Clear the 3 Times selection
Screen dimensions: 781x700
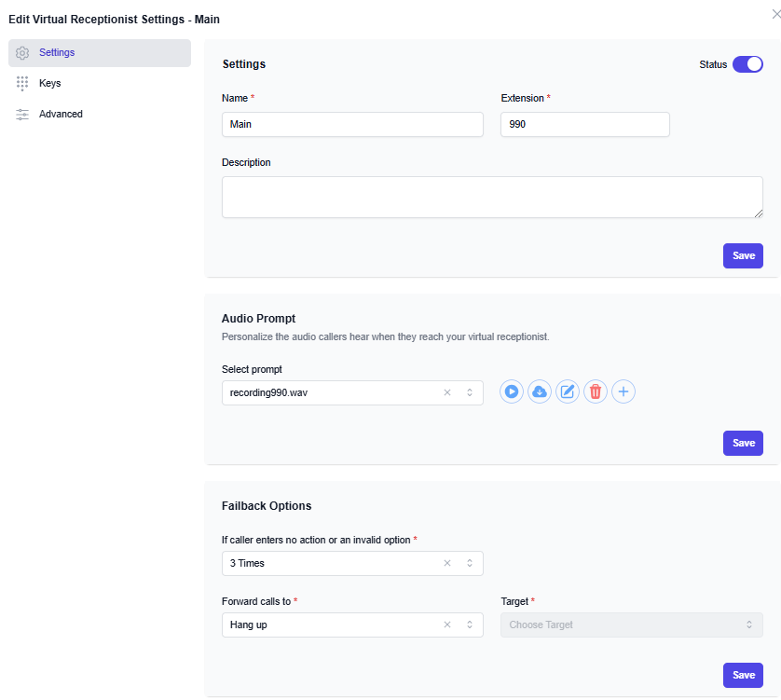447,563
